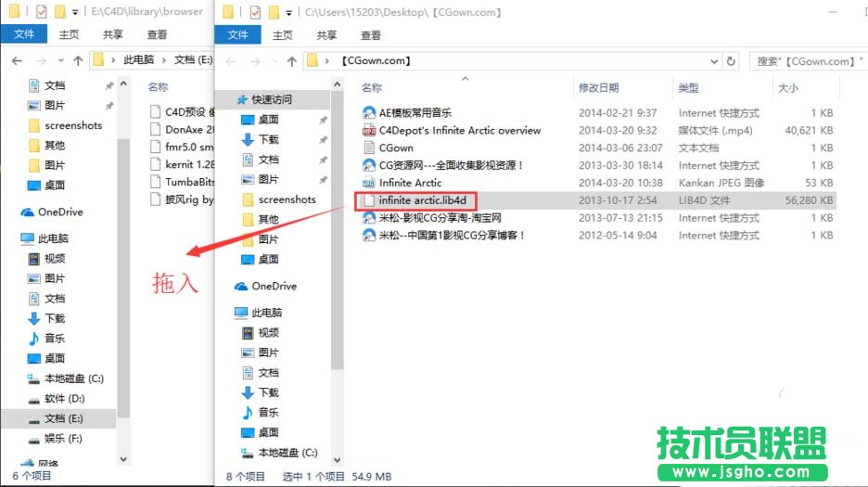Select the Infinite Arctic JPEG image file
The width and height of the screenshot is (868, 487).
[410, 183]
